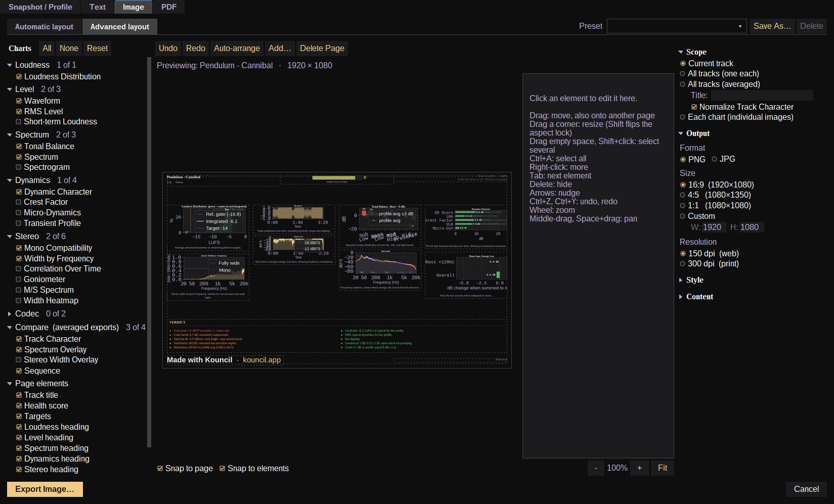Uncheck Health score page element
This screenshot has width=834, height=504.
point(19,406)
